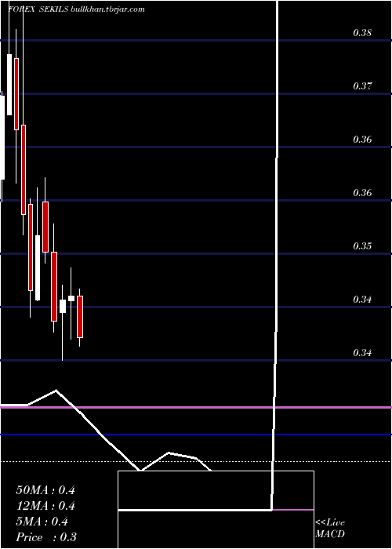Click the 0.35 price axis label
Image resolution: width=392 pixels, height=549 pixels.
362,245
